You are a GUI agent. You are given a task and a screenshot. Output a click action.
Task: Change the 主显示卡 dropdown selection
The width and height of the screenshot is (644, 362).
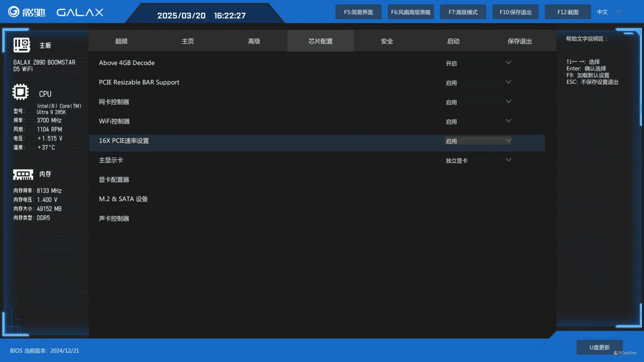point(508,160)
